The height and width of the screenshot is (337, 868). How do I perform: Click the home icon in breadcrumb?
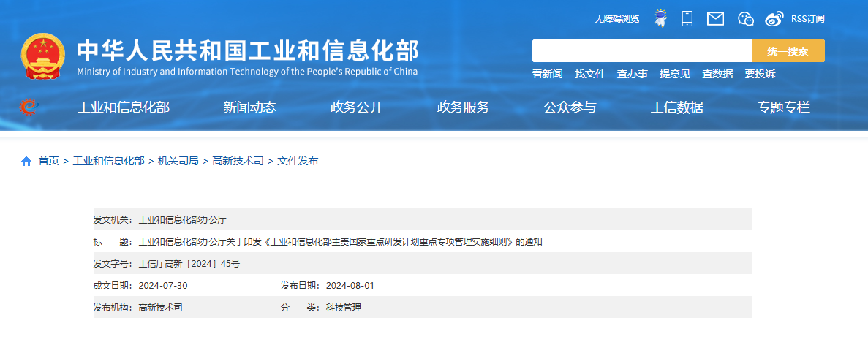[26, 162]
